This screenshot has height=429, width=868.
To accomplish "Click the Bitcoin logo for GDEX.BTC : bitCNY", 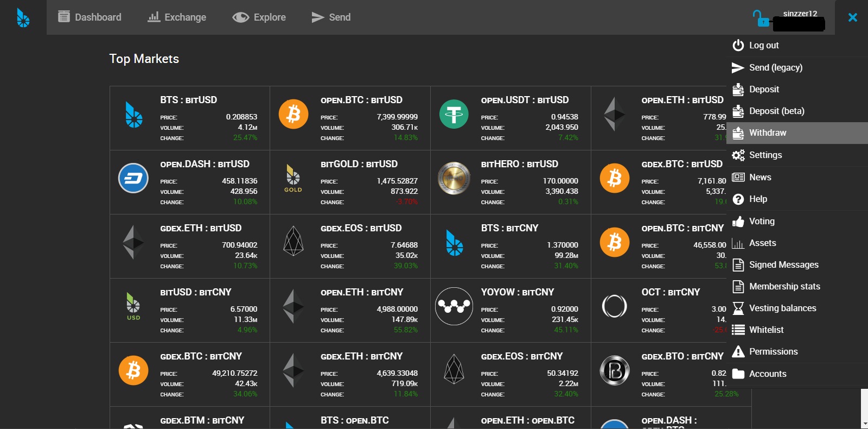I will [x=133, y=370].
